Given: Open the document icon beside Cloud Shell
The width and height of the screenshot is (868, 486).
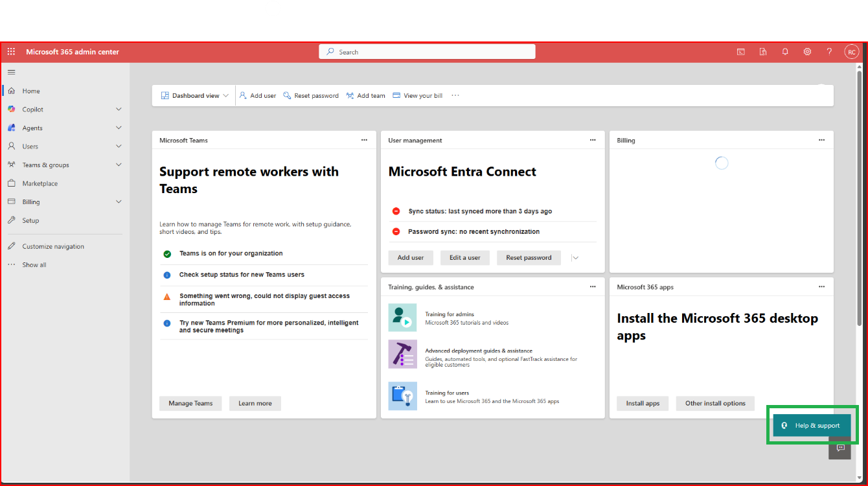Looking at the screenshot, I should pyautogui.click(x=763, y=52).
